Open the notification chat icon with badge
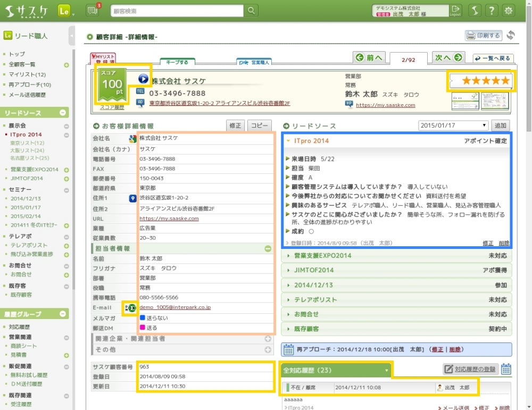Image resolution: width=532 pixels, height=410 pixels. [x=92, y=11]
